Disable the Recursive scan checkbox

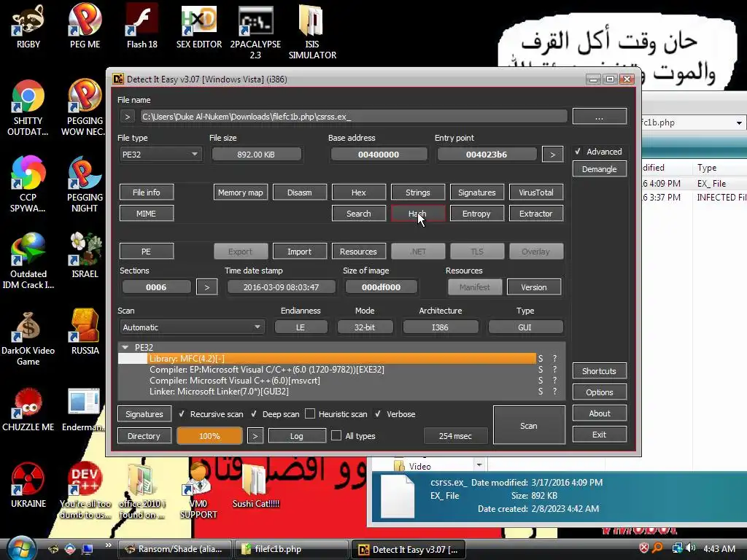[182, 414]
